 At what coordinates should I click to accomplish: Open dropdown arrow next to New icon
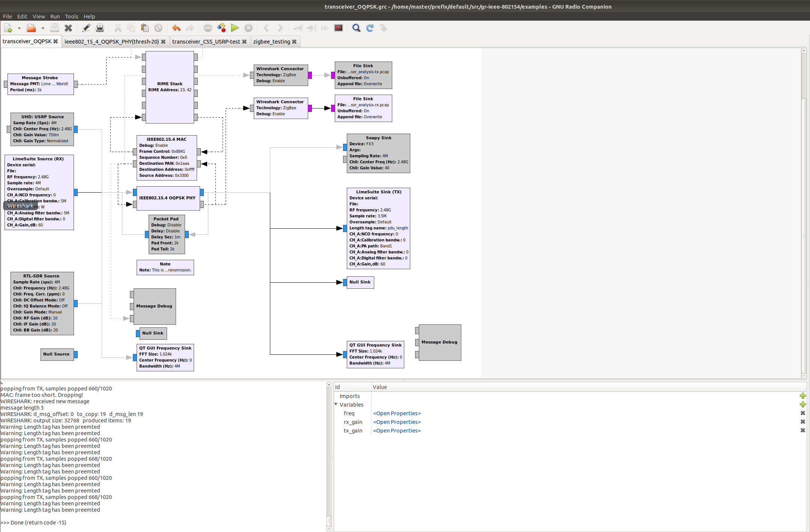(x=19, y=28)
